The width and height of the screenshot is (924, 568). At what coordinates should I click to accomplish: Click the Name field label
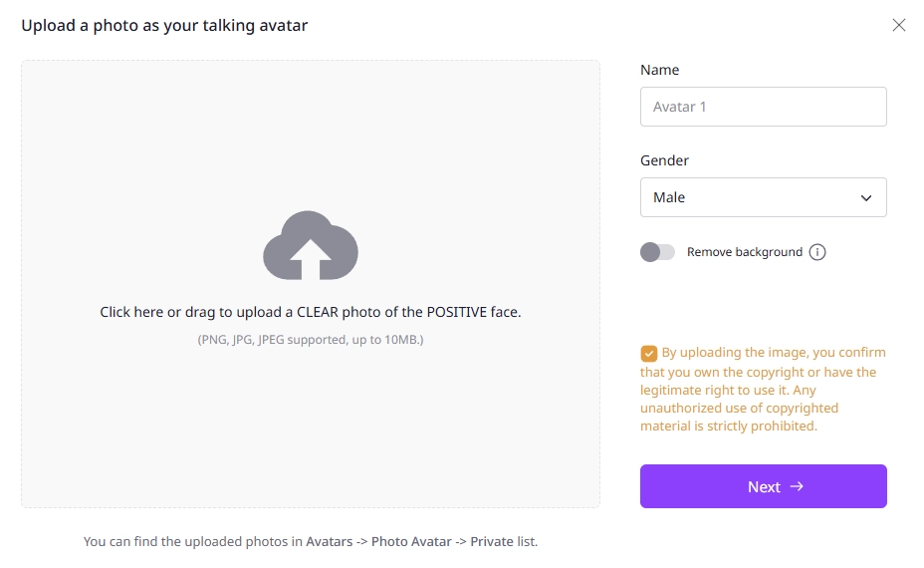tap(659, 70)
